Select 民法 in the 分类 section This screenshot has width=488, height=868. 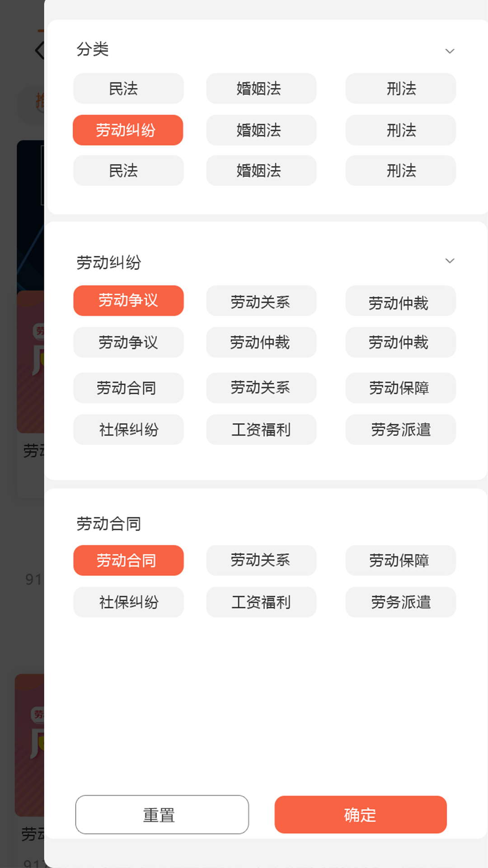pos(128,89)
